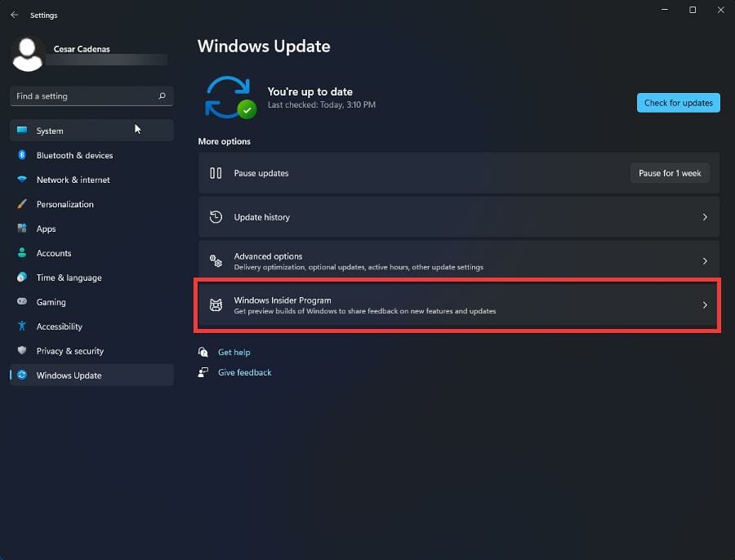Click the Accounts person icon in sidebar

[22, 252]
